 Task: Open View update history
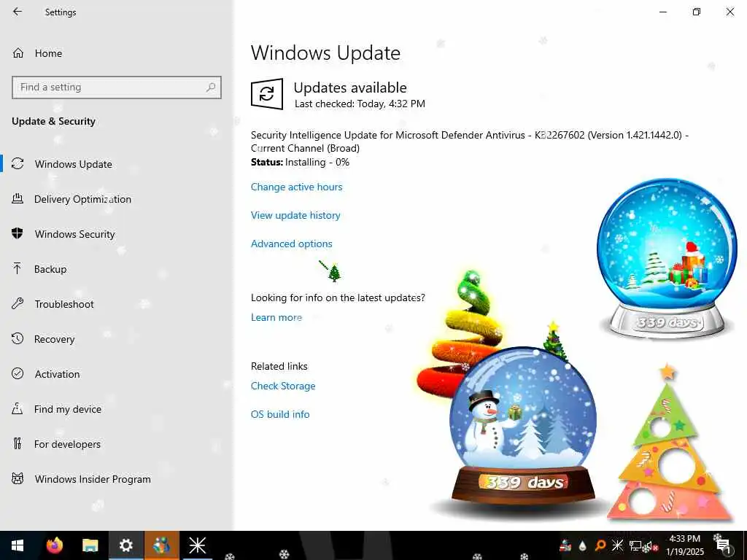click(x=295, y=215)
